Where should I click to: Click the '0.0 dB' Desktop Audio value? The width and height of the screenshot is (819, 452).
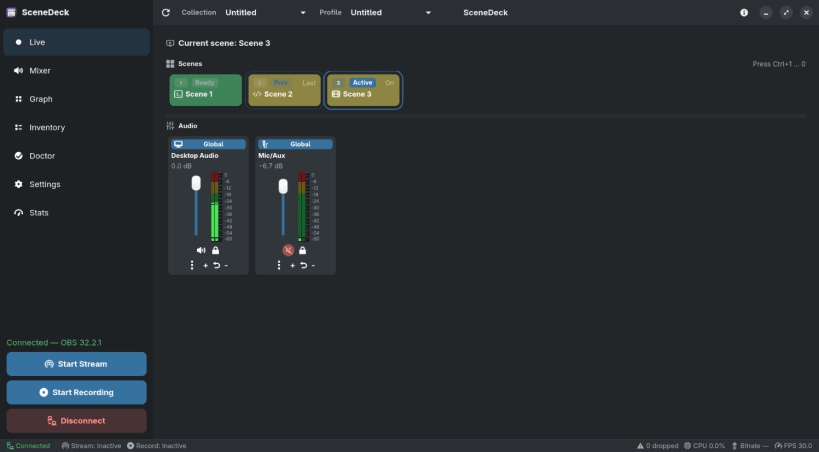[181, 166]
